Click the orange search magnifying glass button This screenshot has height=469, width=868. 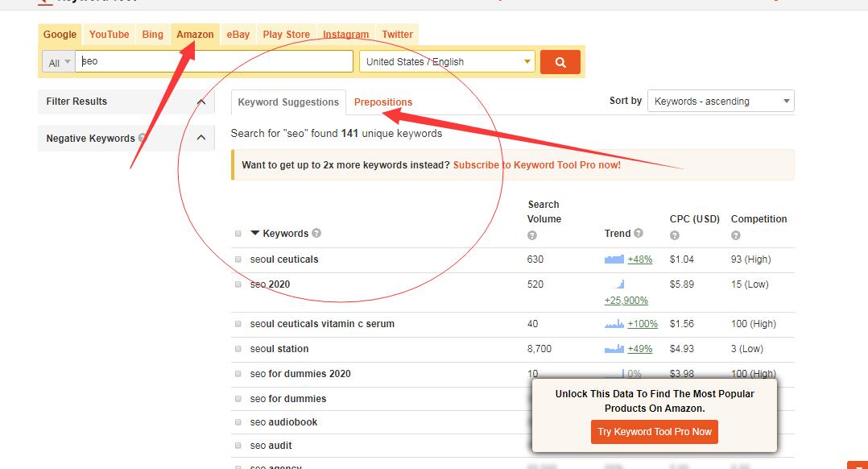pyautogui.click(x=560, y=61)
